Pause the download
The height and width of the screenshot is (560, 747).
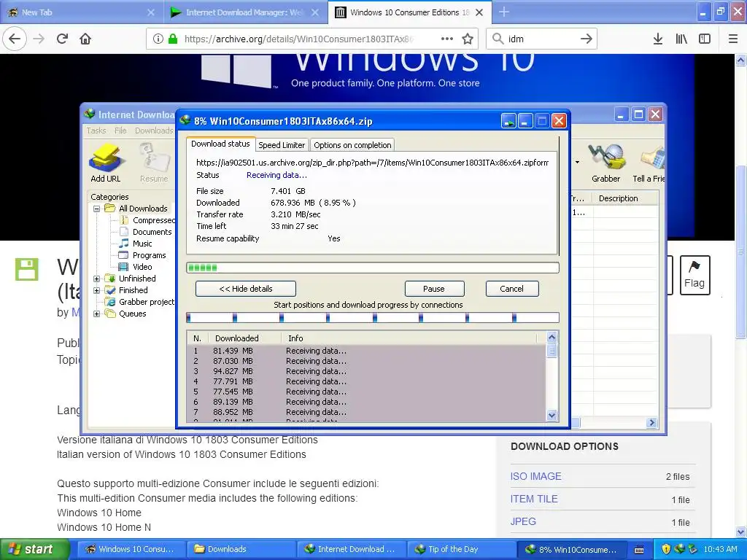point(434,289)
